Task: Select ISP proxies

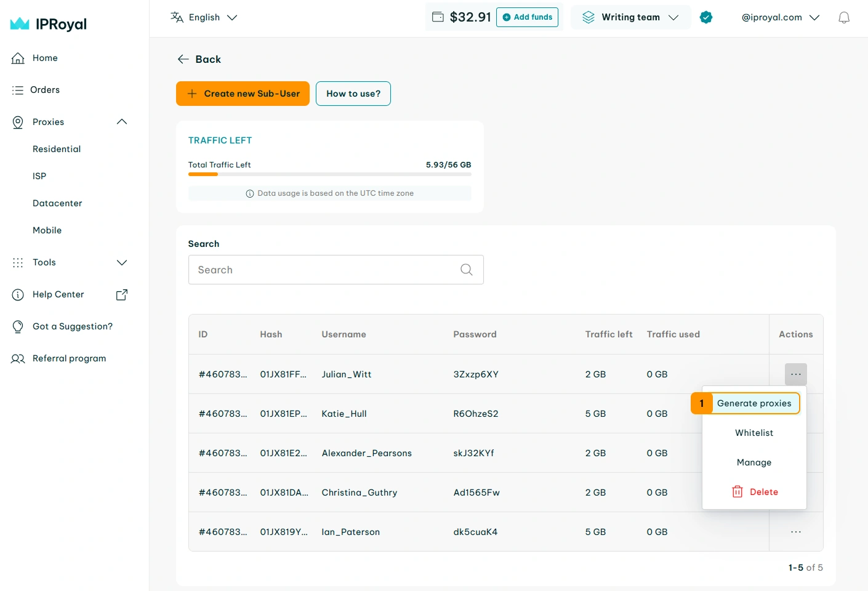Action: point(39,176)
